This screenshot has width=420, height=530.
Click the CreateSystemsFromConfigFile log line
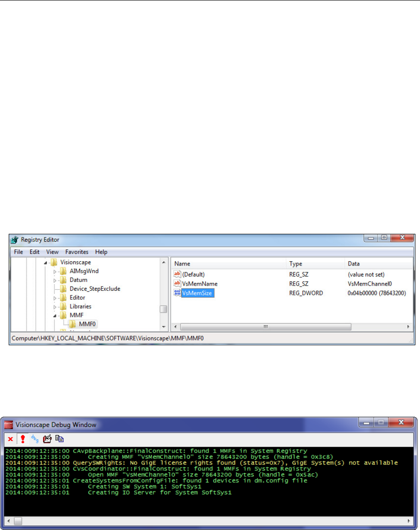pyautogui.click(x=156, y=480)
